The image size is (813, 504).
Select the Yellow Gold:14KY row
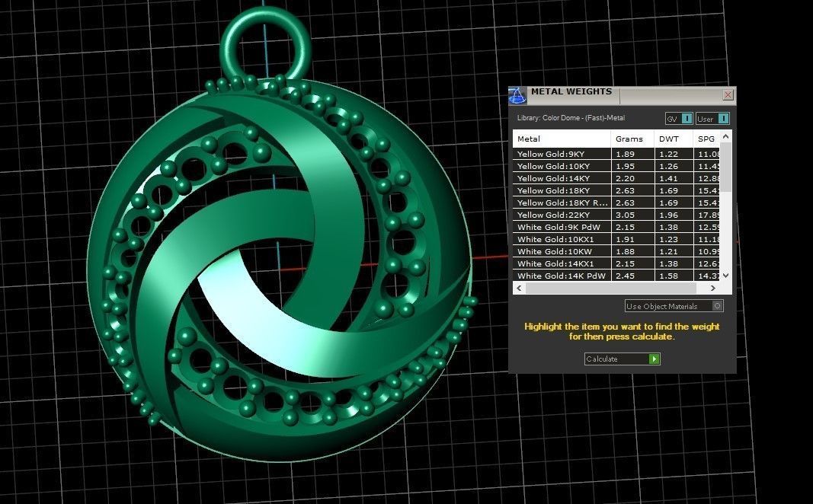(616, 178)
